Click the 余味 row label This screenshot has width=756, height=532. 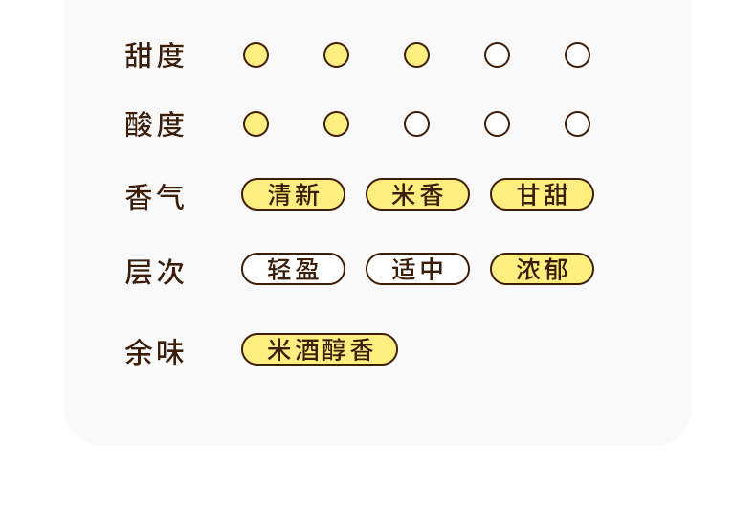tap(154, 352)
